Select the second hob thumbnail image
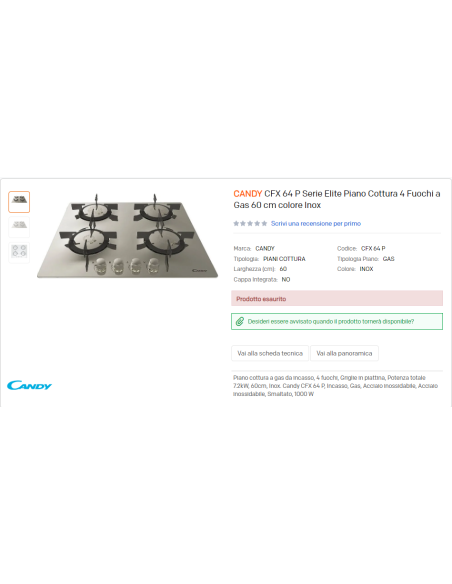 tap(19, 227)
